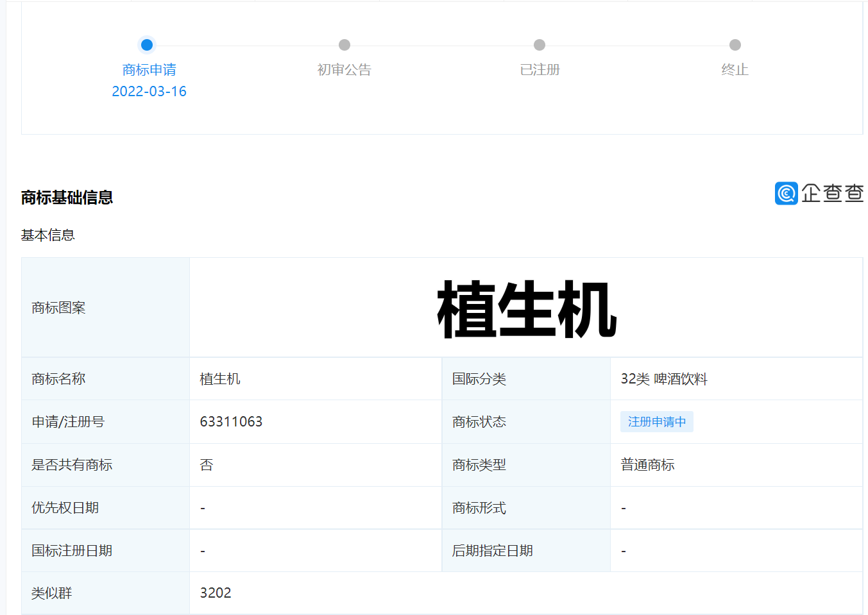Click the 商标申请 step label

pos(149,69)
